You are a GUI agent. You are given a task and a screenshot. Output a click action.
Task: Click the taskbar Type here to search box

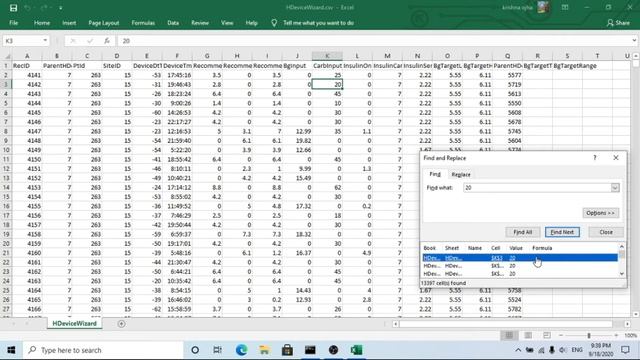point(103,350)
